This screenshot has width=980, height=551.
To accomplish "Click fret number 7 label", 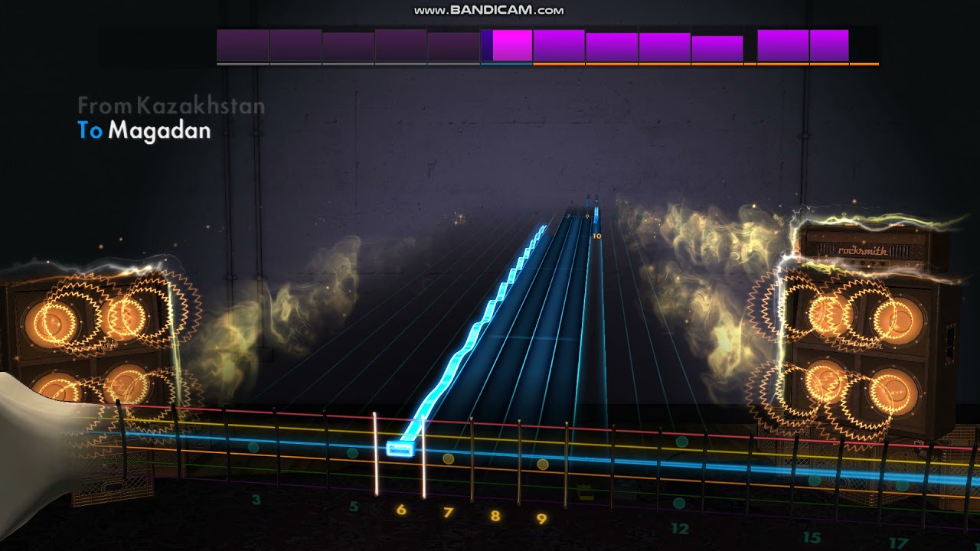I will (x=448, y=513).
